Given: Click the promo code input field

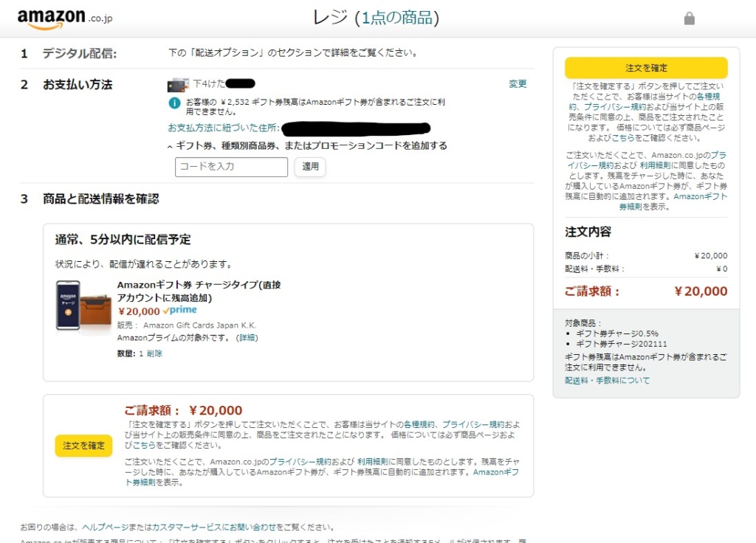Looking at the screenshot, I should coord(231,167).
